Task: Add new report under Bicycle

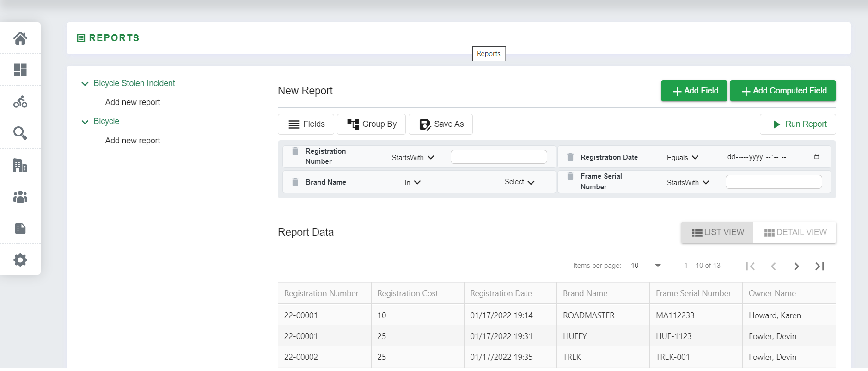Action: (x=133, y=141)
